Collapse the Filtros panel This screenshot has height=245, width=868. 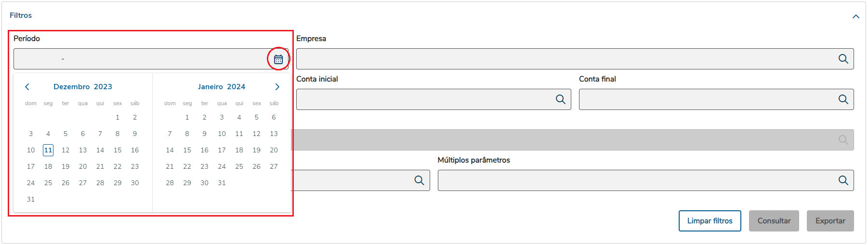(855, 16)
